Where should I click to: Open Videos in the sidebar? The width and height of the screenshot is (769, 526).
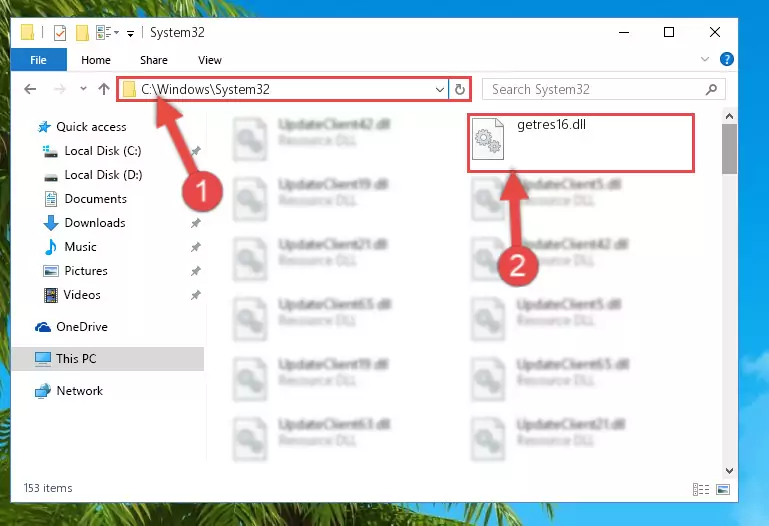click(x=82, y=295)
